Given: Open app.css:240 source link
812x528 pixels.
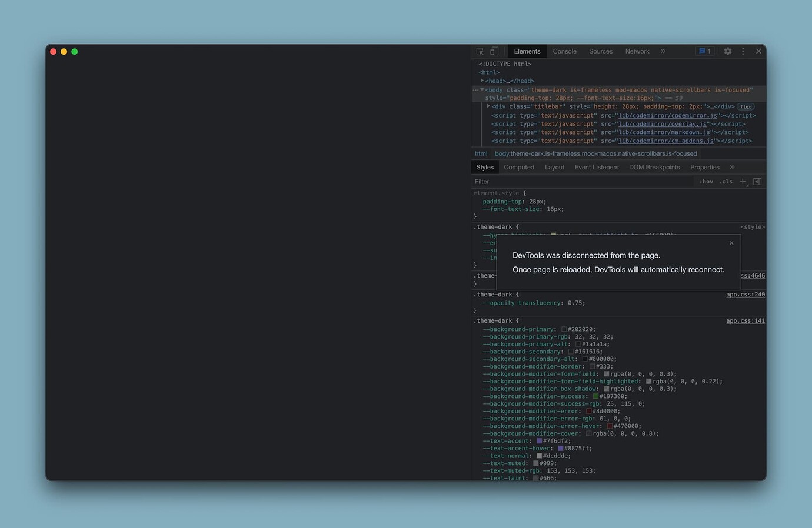Looking at the screenshot, I should [x=745, y=295].
